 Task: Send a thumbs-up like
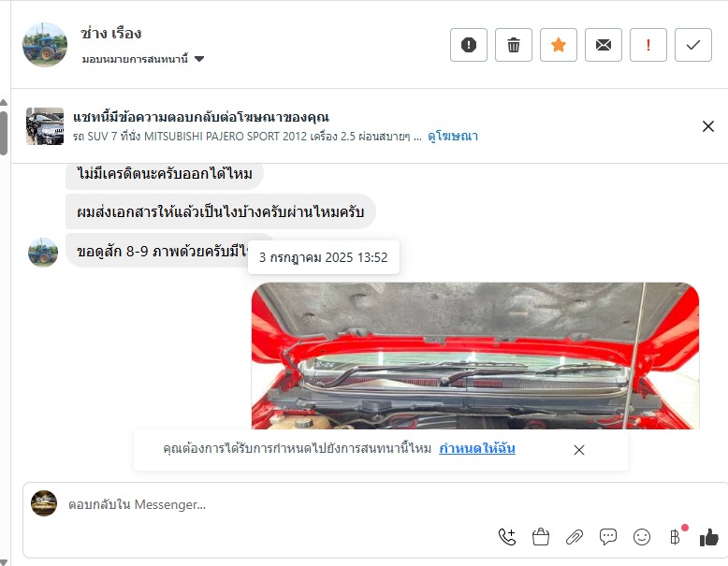709,538
